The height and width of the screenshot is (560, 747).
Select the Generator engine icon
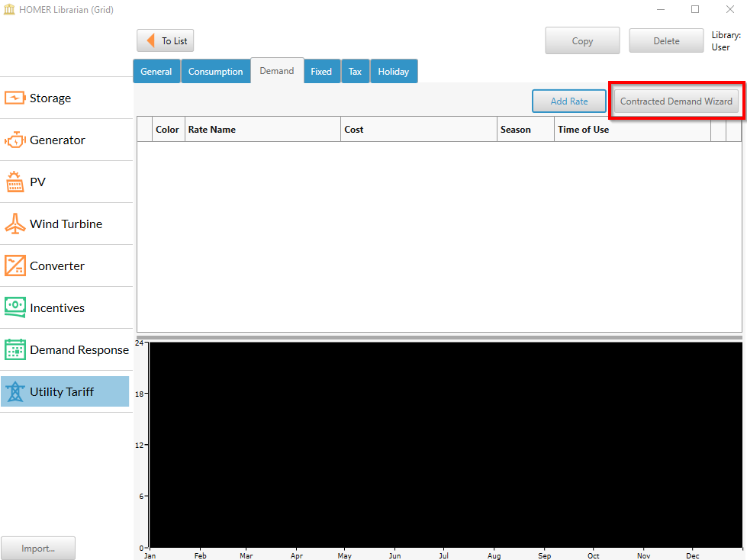point(15,140)
